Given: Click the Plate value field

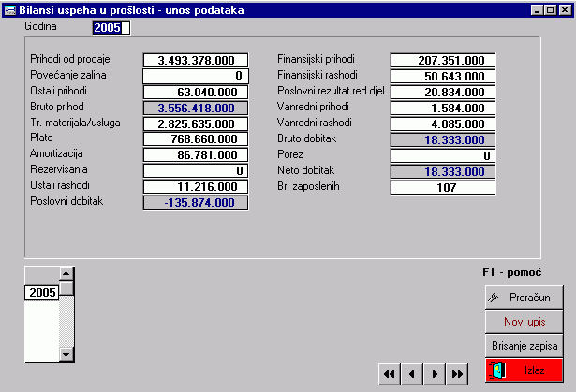Looking at the screenshot, I should pyautogui.click(x=196, y=139).
